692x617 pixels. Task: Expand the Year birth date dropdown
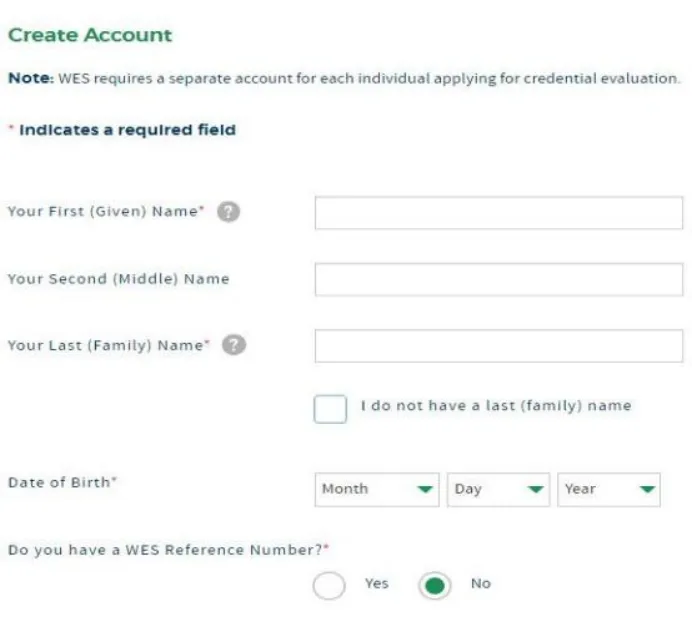(609, 489)
